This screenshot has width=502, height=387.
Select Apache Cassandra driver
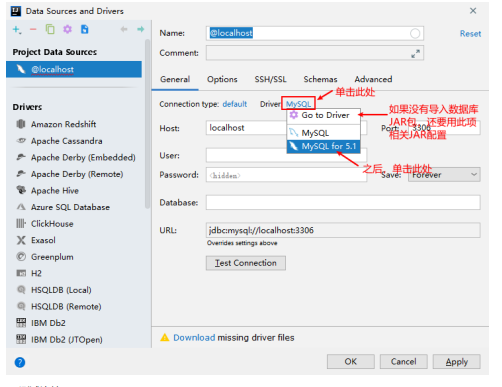pos(66,141)
